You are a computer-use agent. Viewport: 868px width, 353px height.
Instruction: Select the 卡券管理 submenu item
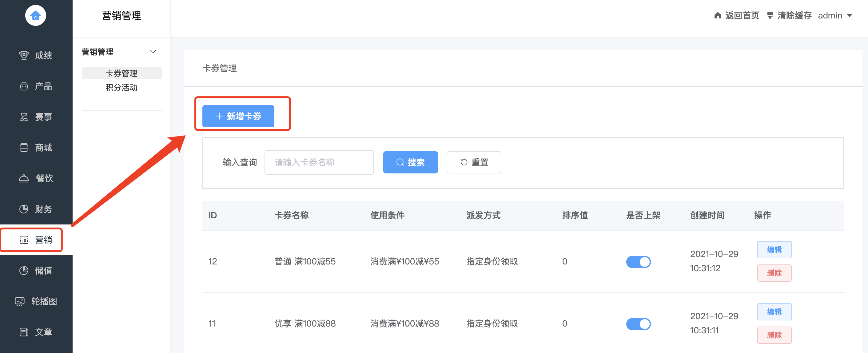point(121,73)
